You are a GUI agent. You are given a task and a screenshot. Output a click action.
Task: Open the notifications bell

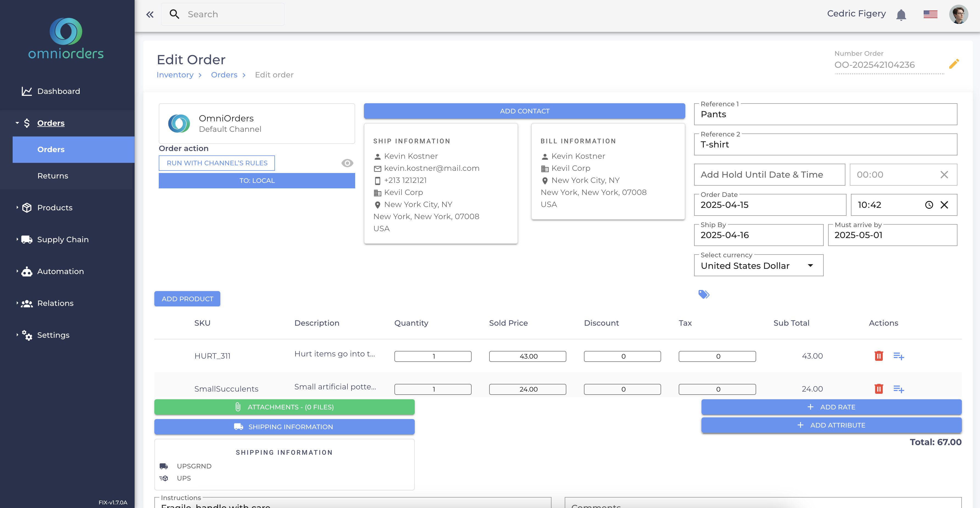pos(901,15)
